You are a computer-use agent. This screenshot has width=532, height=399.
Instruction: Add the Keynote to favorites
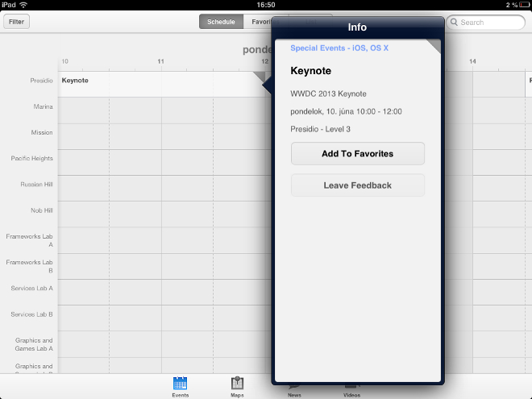pos(358,154)
